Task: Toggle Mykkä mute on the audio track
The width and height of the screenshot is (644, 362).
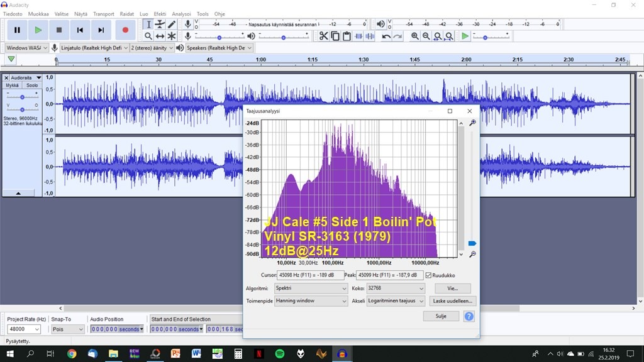Action: click(x=13, y=85)
